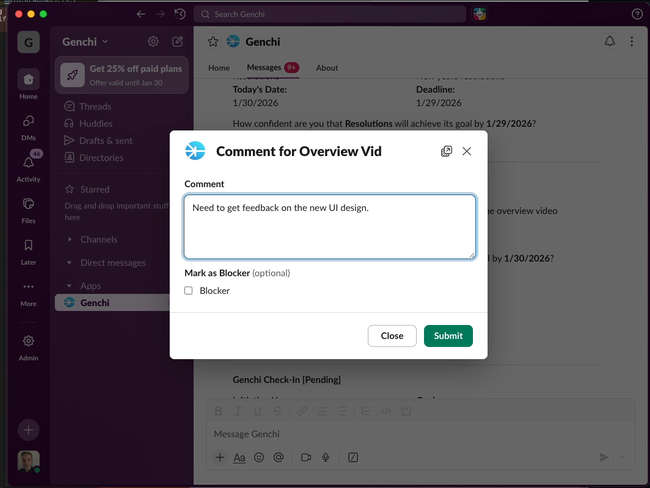This screenshot has width=650, height=488.
Task: Open help question mark icon
Action: click(637, 14)
